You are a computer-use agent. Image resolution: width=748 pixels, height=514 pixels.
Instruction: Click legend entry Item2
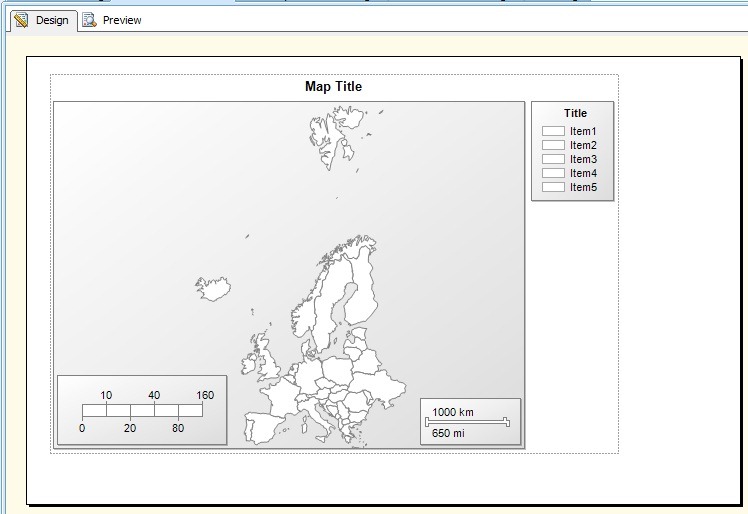583,145
